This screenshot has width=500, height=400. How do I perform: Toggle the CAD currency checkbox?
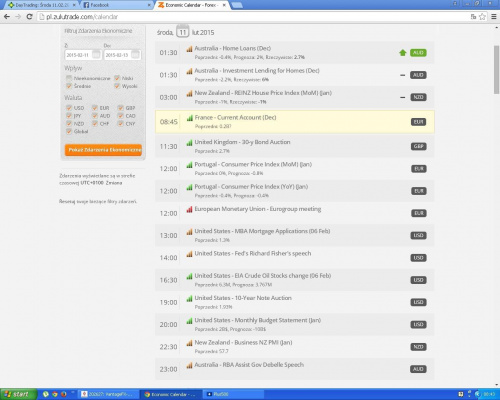click(x=121, y=116)
